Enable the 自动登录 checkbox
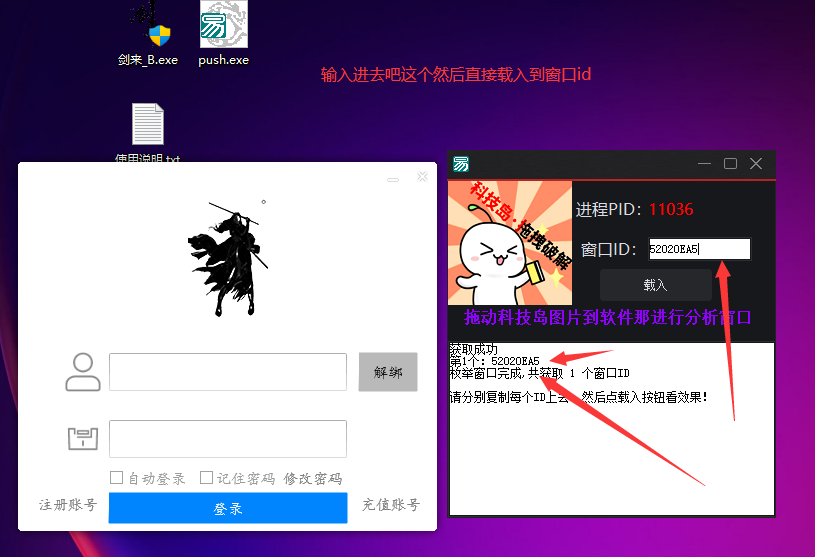Screen dimensions: 815x557 click(x=117, y=478)
